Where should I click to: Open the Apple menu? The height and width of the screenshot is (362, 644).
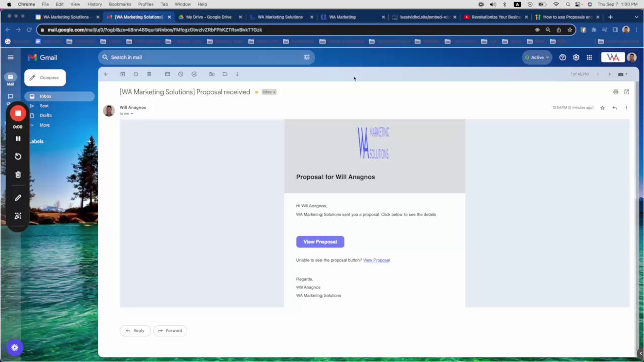(9, 4)
